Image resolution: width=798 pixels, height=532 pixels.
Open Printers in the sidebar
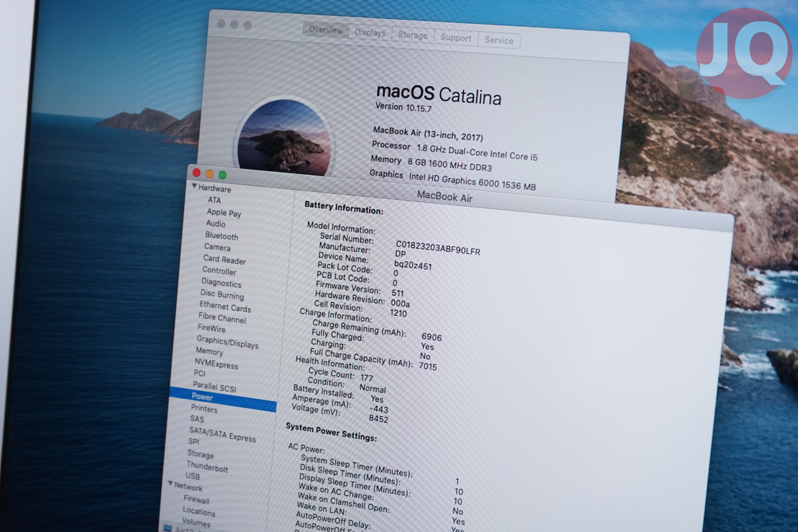coord(204,409)
